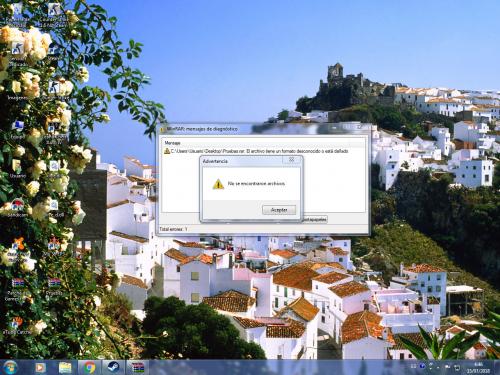
Task: Open the Equipo desktop icon
Action: 17,130
